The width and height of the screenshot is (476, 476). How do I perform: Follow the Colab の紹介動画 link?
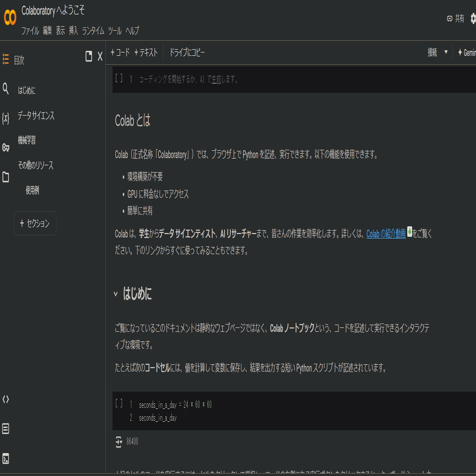[385, 234]
